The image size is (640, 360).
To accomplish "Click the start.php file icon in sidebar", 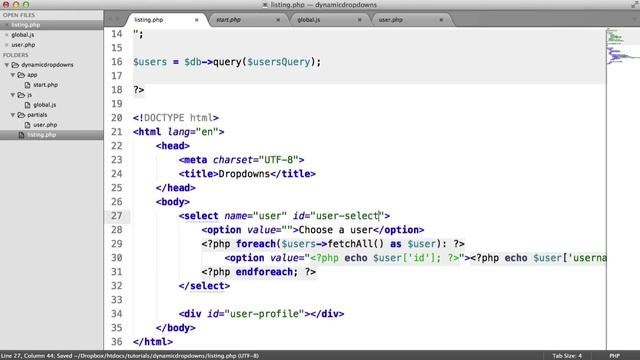I will click(27, 85).
